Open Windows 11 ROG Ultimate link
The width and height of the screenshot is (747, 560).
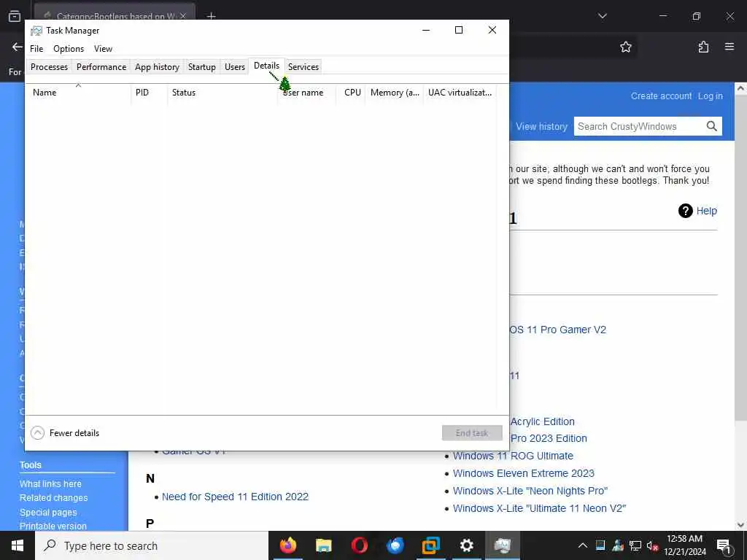513,456
